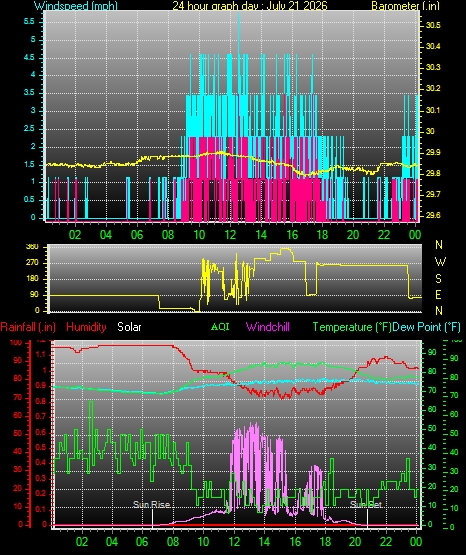Click the E compass direction label
This screenshot has height=555, width=466.
click(438, 294)
